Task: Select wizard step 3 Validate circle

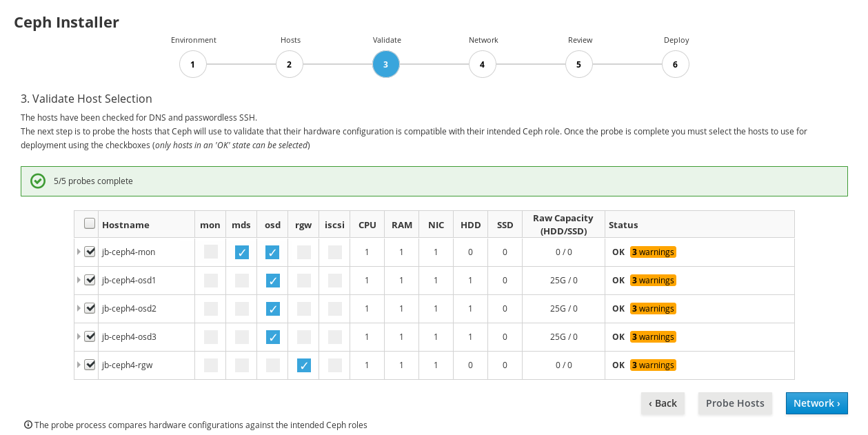Action: coord(386,64)
